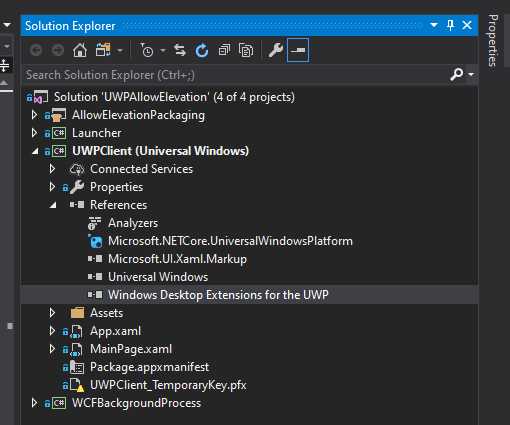Select Connected Services
This screenshot has width=510, height=425.
pyautogui.click(x=141, y=169)
